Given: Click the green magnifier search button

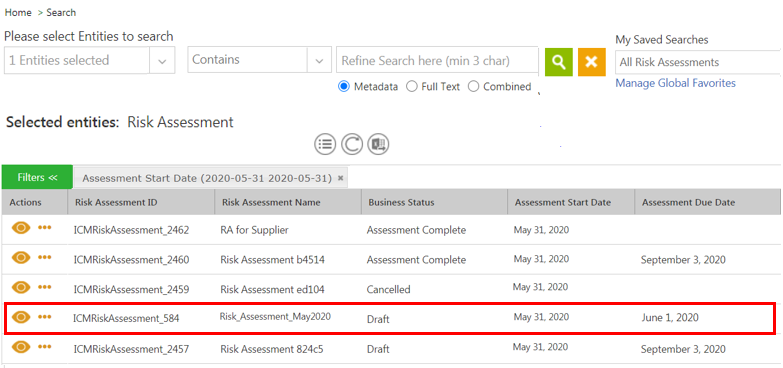Looking at the screenshot, I should click(x=559, y=62).
